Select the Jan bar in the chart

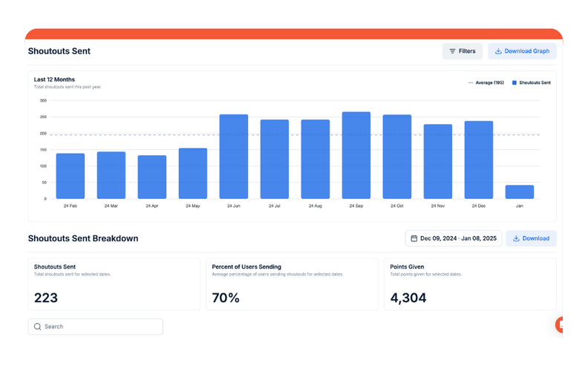tap(519, 192)
